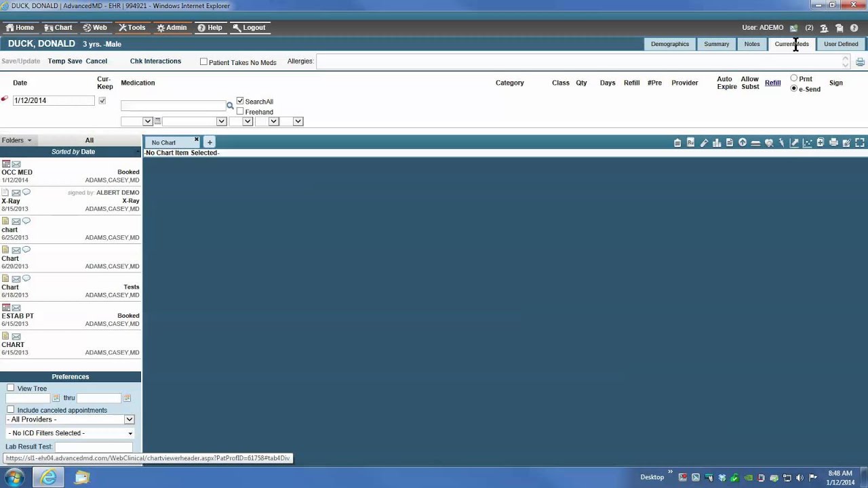Click the Cancel button
The width and height of the screenshot is (868, 488).
point(96,61)
